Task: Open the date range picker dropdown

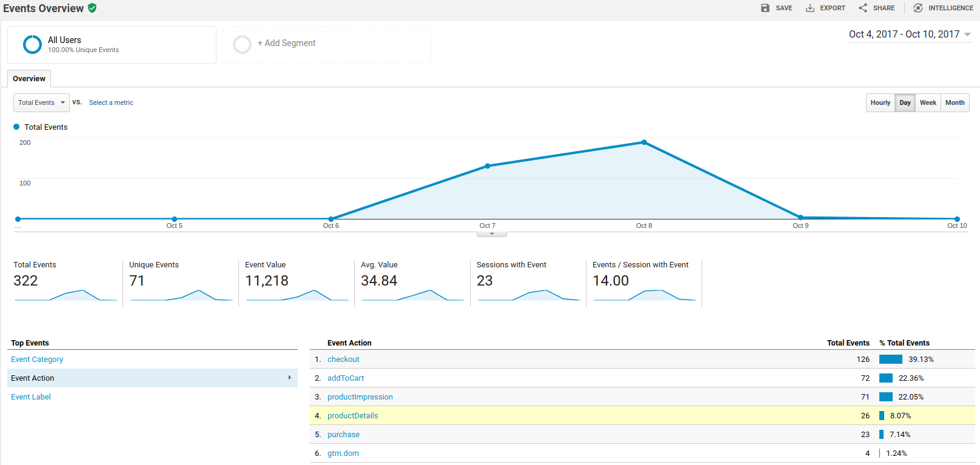Action: click(909, 35)
